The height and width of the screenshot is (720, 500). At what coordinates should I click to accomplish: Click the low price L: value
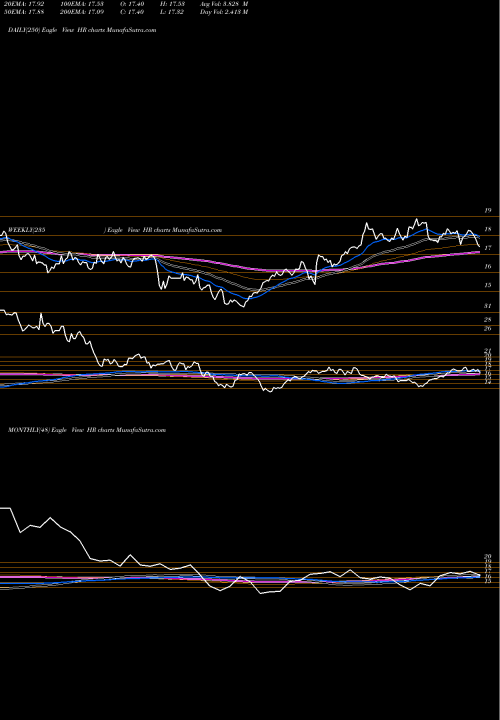point(172,12)
